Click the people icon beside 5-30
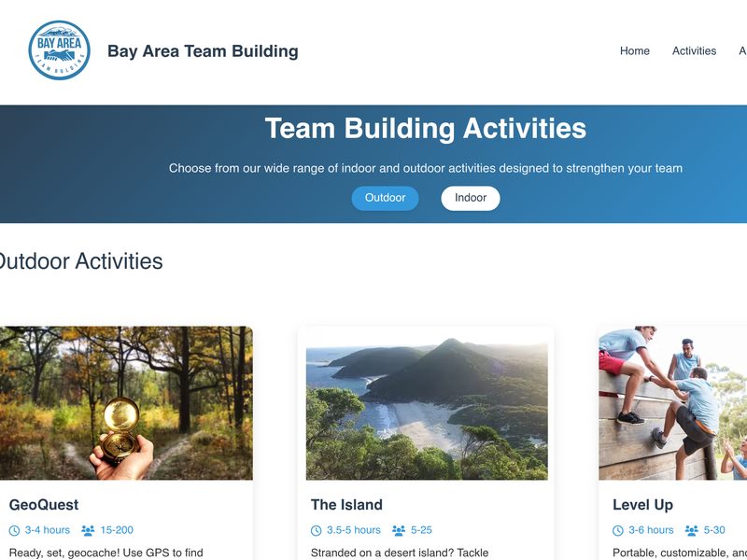Screen dimensions: 747x560 click(x=692, y=530)
